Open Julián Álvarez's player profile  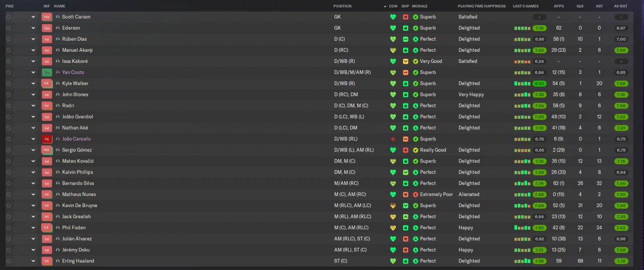click(x=77, y=239)
